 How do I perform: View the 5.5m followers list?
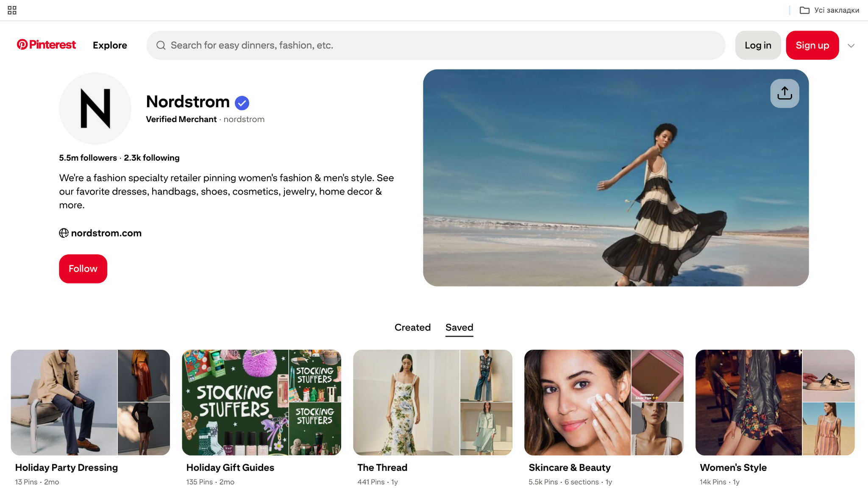[88, 158]
